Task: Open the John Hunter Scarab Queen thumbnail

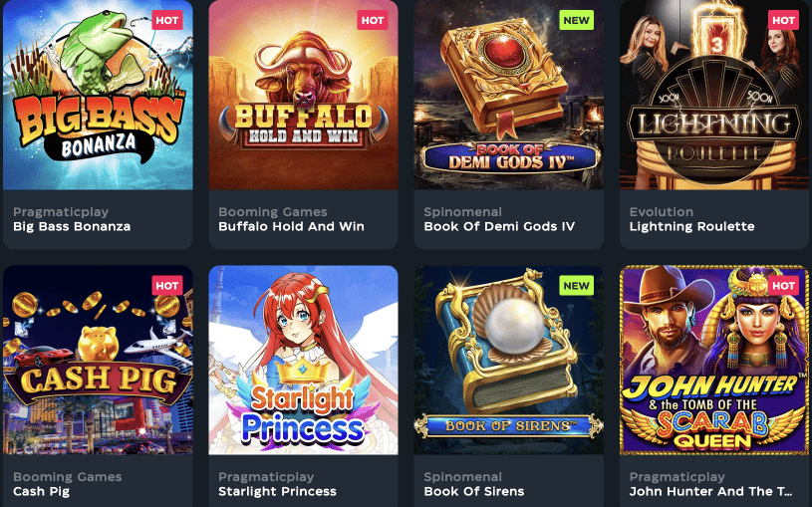Action: pyautogui.click(x=714, y=360)
